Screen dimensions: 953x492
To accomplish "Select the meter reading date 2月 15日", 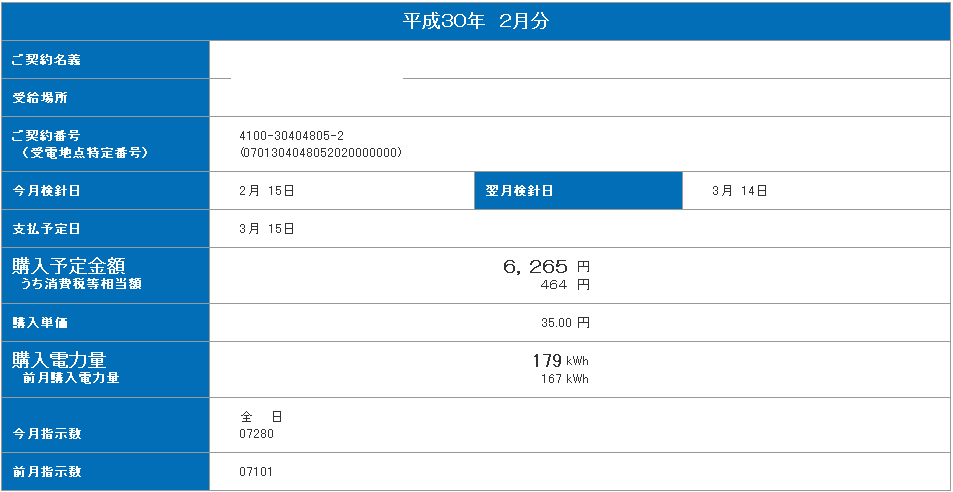I will 267,191.
